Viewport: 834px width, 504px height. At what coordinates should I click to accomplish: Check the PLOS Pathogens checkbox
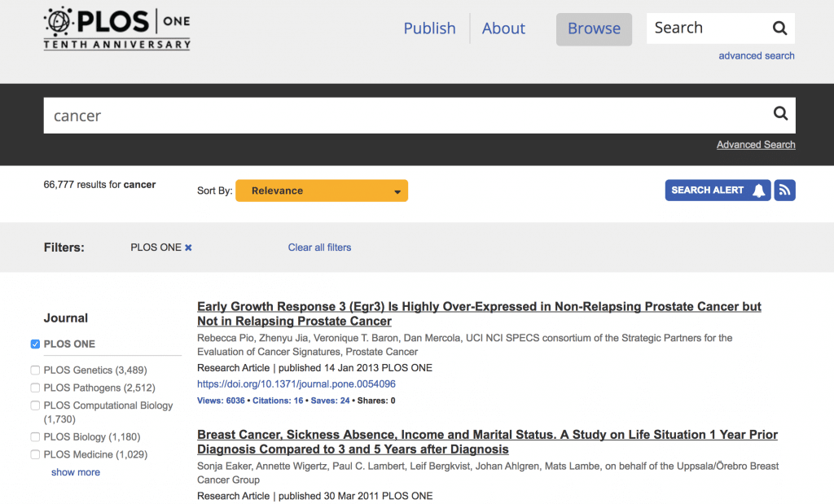[35, 388]
